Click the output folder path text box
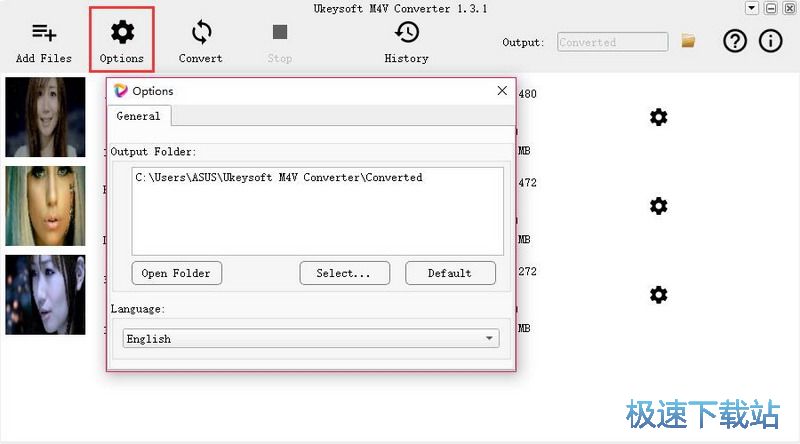Image resolution: width=800 pixels, height=444 pixels. pos(317,211)
